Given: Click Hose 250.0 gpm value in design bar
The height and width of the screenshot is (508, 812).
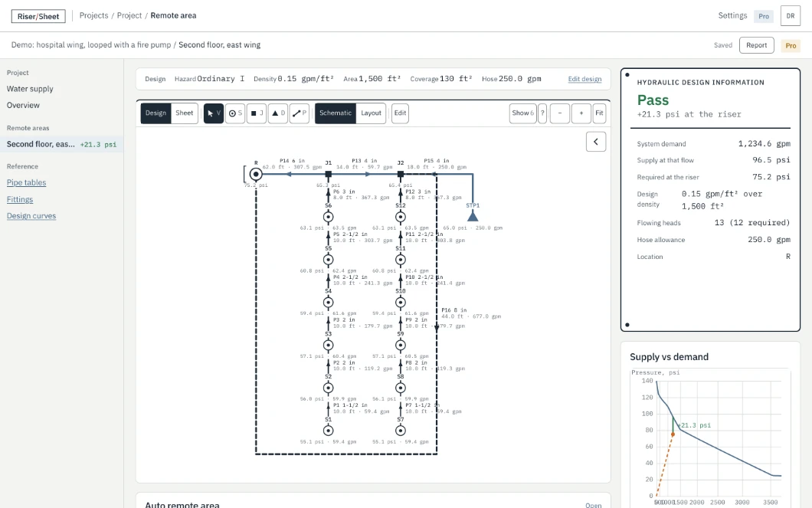Looking at the screenshot, I should (520, 79).
